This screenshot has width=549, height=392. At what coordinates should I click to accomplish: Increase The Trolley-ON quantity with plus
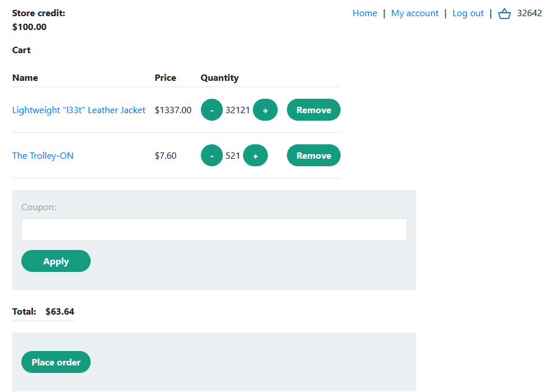coord(255,156)
